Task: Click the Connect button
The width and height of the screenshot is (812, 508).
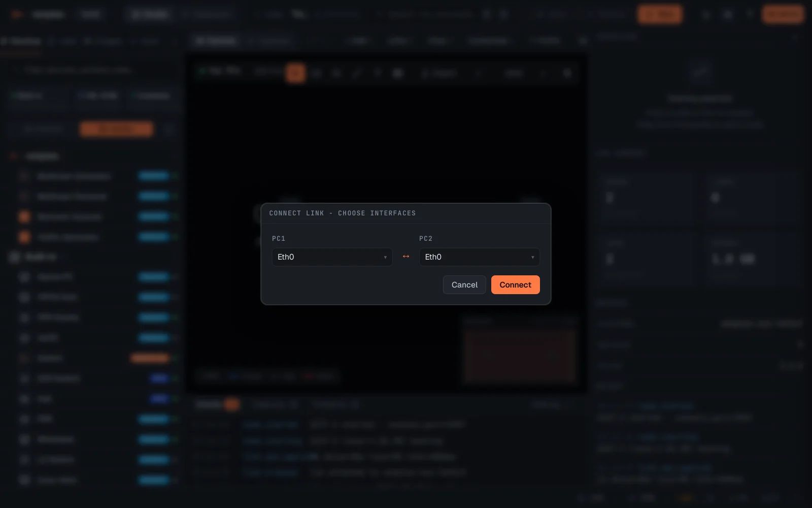Action: [x=515, y=285]
